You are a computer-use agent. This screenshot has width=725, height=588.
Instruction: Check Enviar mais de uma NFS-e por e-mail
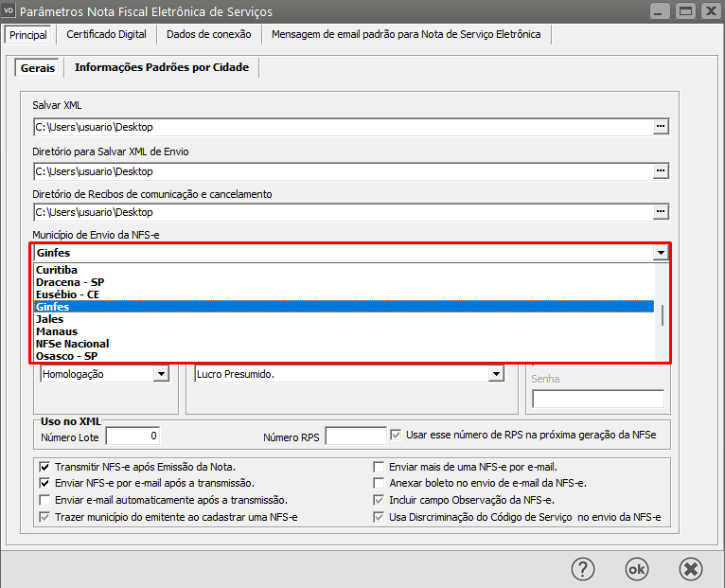click(379, 467)
